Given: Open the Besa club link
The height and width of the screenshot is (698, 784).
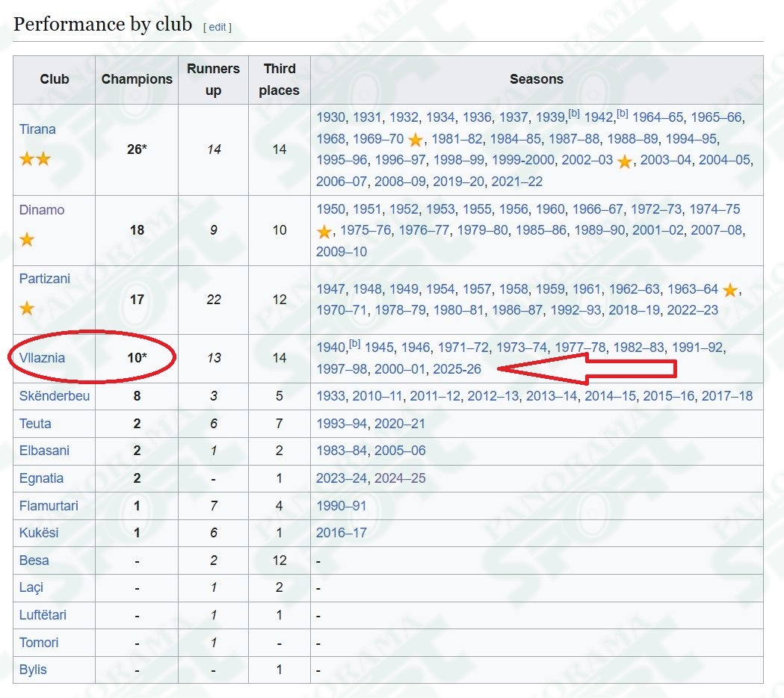Looking at the screenshot, I should click(34, 560).
